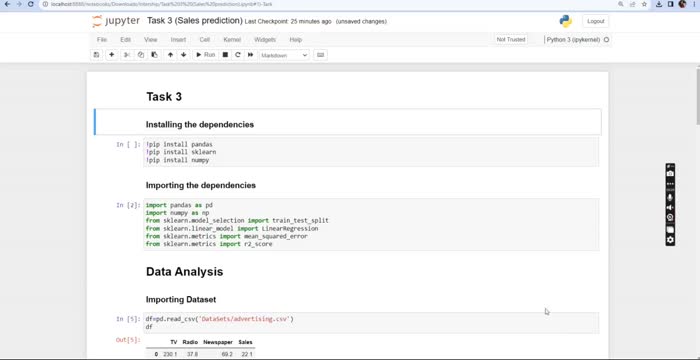Click the Logout button
This screenshot has width=700, height=360.
tap(596, 21)
